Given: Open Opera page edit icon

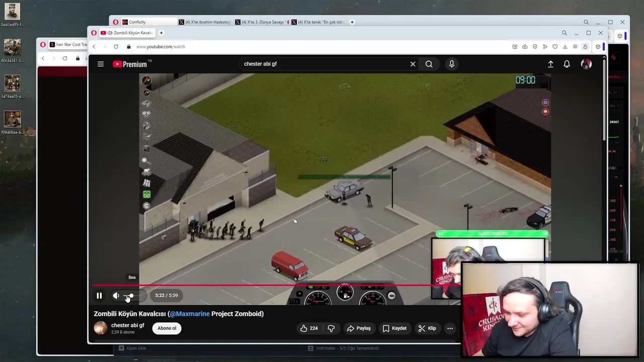Looking at the screenshot, I should [x=515, y=47].
